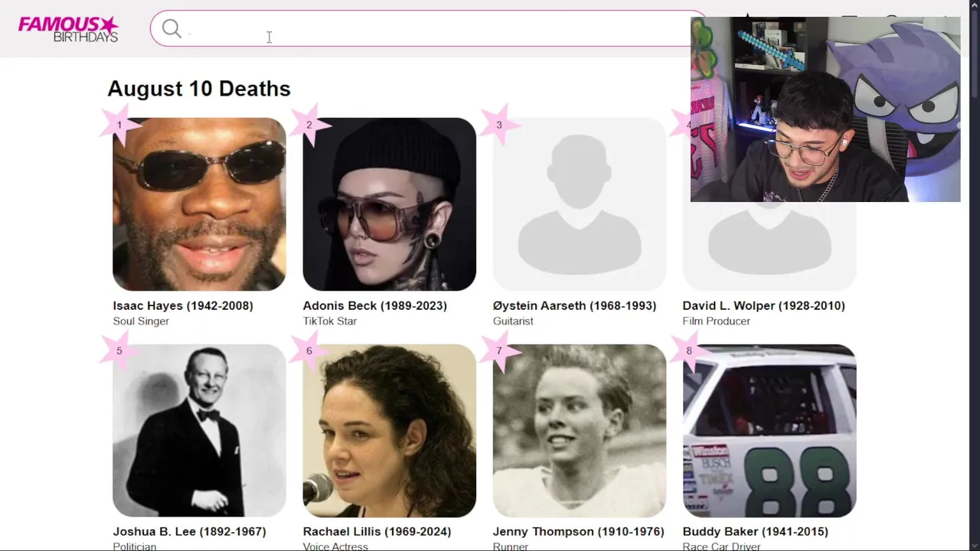980x551 pixels.
Task: Click the number 5 star badge
Action: [119, 351]
